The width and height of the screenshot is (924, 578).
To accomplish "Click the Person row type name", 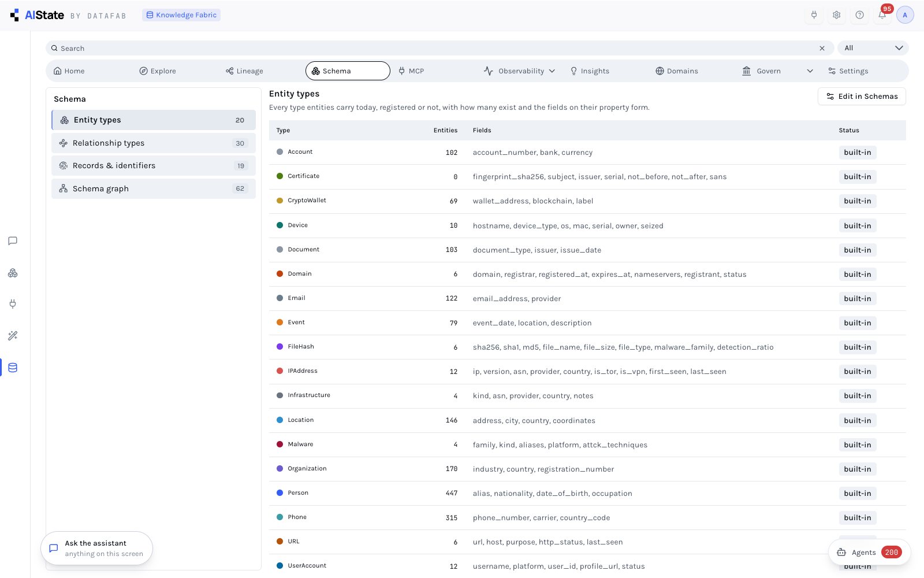I will point(298,493).
